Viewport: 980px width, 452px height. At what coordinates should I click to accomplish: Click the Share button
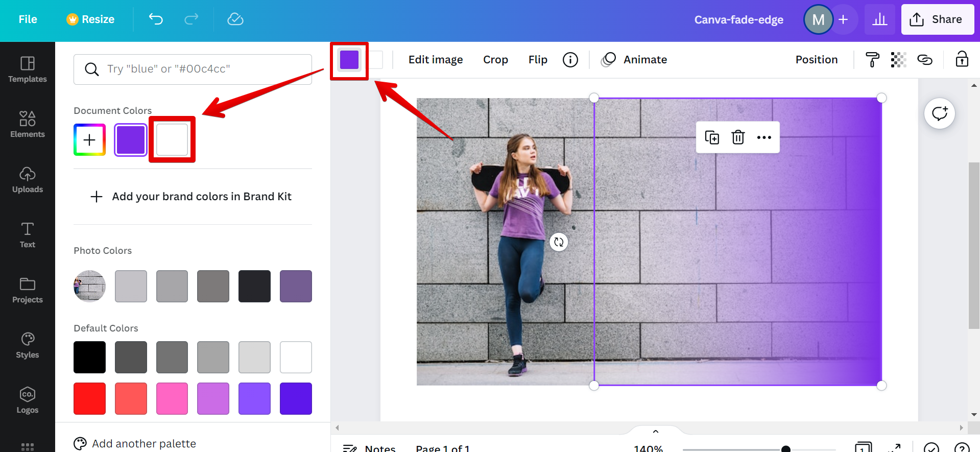(938, 19)
